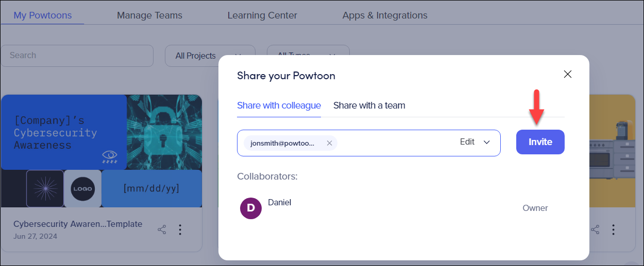
Task: Click share icon on the rightmost card
Action: click(x=595, y=229)
